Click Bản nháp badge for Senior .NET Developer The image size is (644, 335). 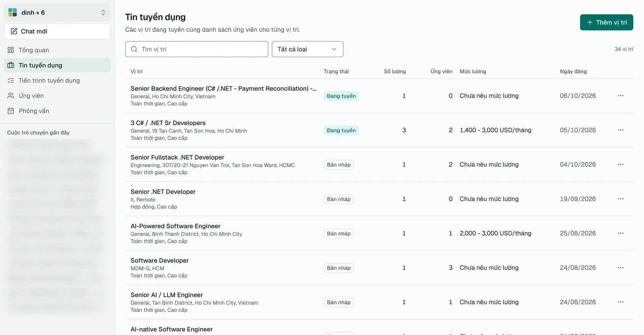339,199
